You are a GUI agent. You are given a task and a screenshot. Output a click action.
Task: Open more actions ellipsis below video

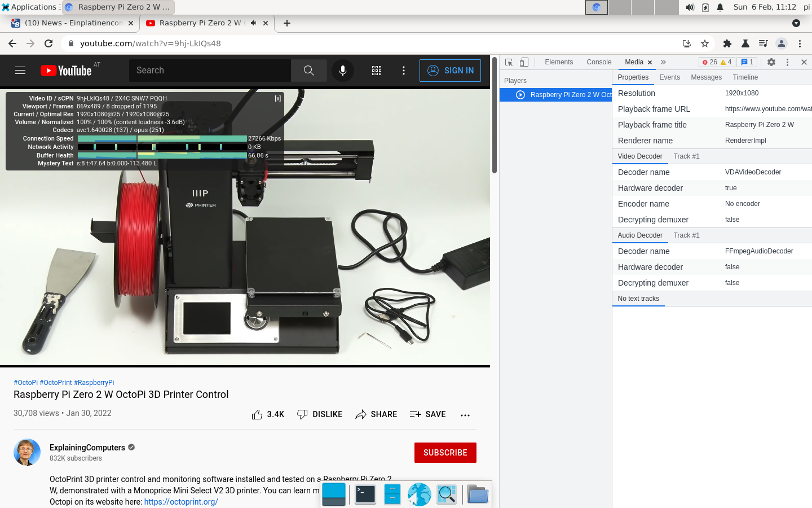click(x=465, y=415)
